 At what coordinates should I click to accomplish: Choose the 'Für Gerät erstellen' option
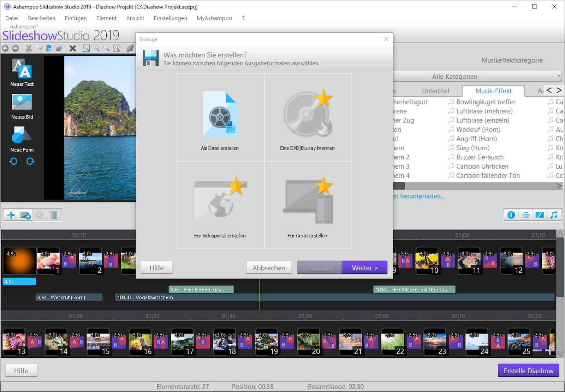pos(308,205)
